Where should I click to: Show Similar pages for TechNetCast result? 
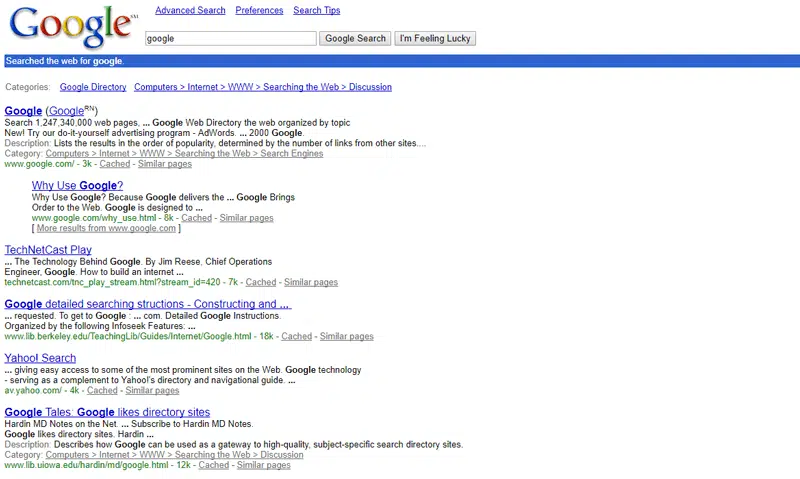coord(311,283)
